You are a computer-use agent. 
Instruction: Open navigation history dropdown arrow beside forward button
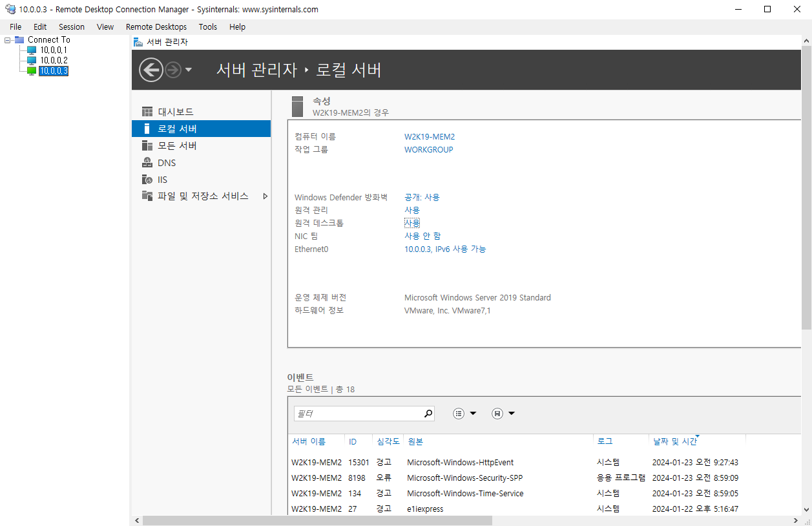189,70
